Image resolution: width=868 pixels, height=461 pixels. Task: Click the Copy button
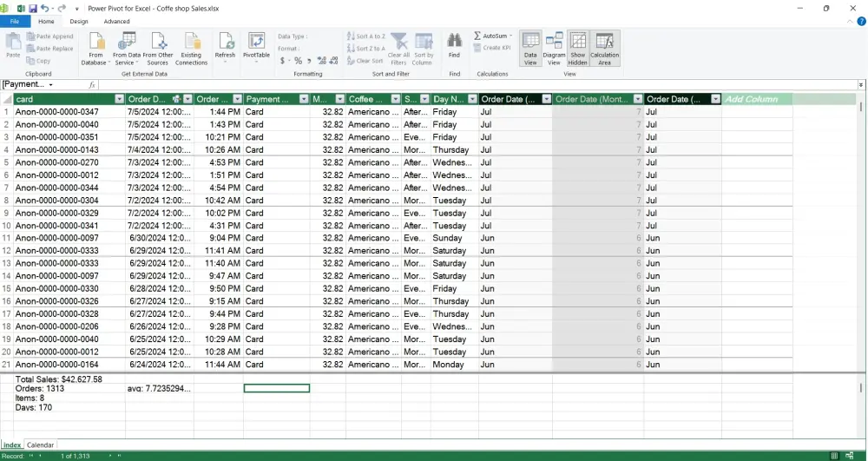[x=38, y=61]
